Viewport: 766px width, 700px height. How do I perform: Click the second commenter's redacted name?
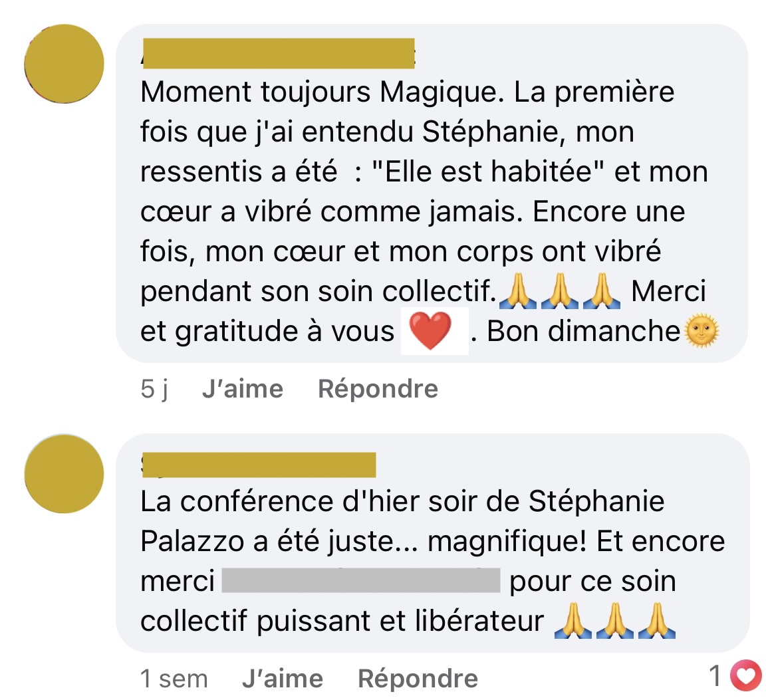click(259, 465)
